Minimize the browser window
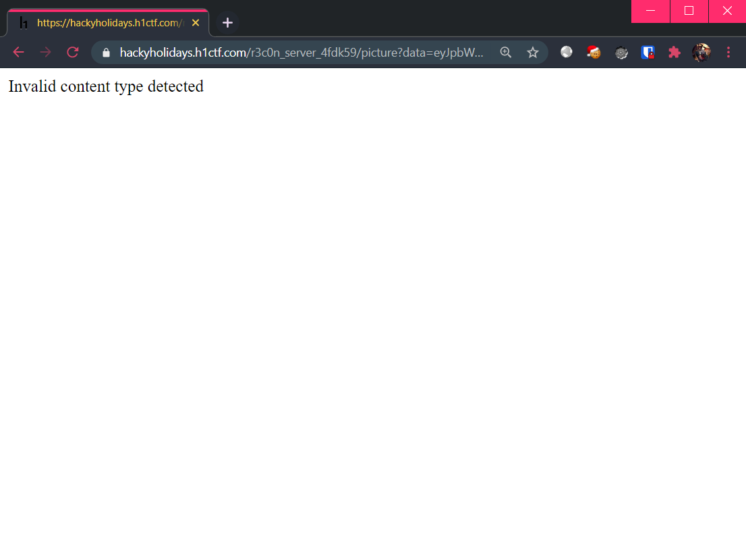Image resolution: width=746 pixels, height=560 pixels. (650, 11)
